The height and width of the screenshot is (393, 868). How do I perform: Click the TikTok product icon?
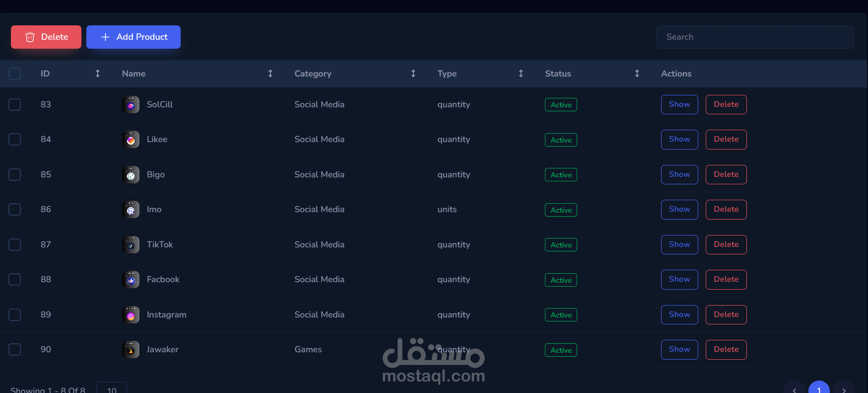[131, 245]
